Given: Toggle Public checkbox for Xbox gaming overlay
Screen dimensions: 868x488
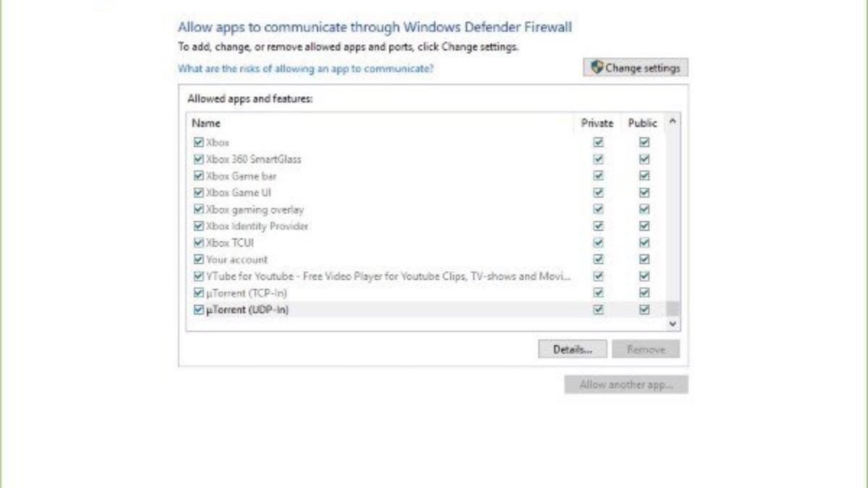Looking at the screenshot, I should (644, 210).
